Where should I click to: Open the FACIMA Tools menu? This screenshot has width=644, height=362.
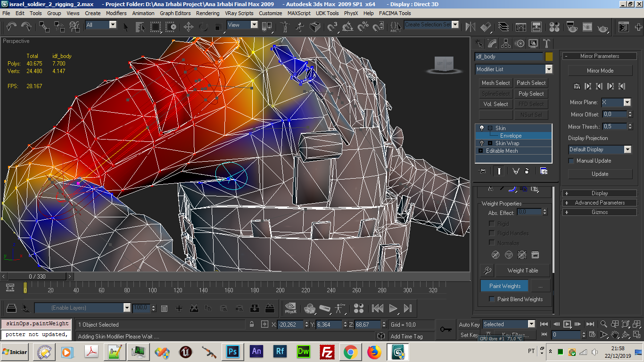[395, 13]
